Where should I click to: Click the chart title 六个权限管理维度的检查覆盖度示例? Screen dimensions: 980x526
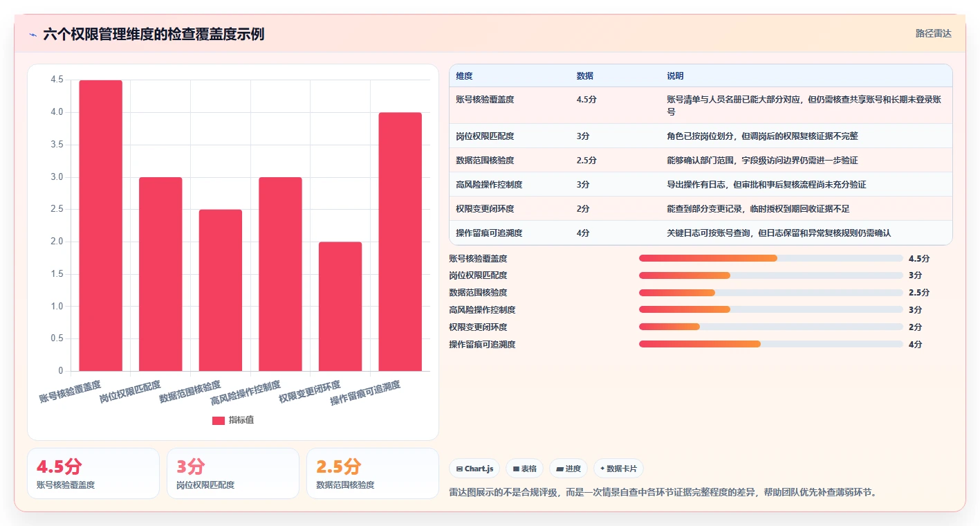pyautogui.click(x=154, y=34)
